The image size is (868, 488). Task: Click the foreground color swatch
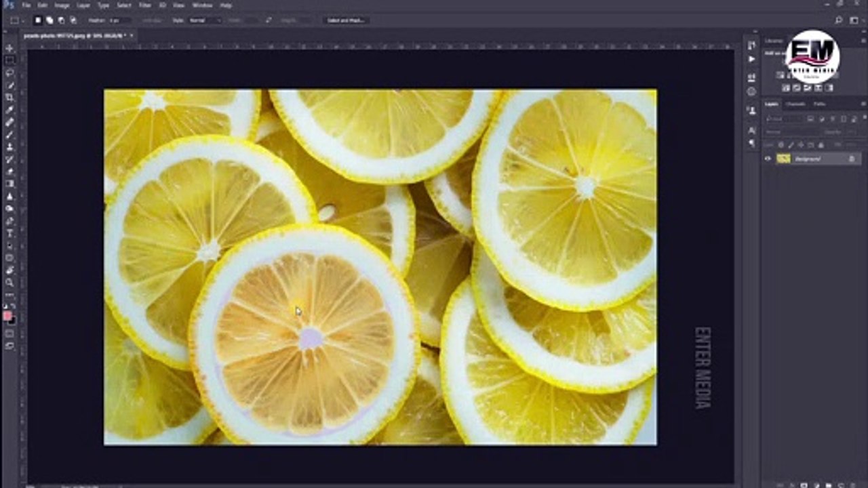tap(7, 315)
